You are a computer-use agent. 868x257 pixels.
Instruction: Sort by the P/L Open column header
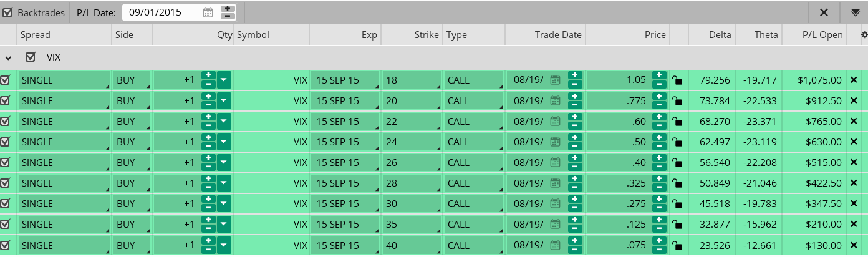[822, 35]
